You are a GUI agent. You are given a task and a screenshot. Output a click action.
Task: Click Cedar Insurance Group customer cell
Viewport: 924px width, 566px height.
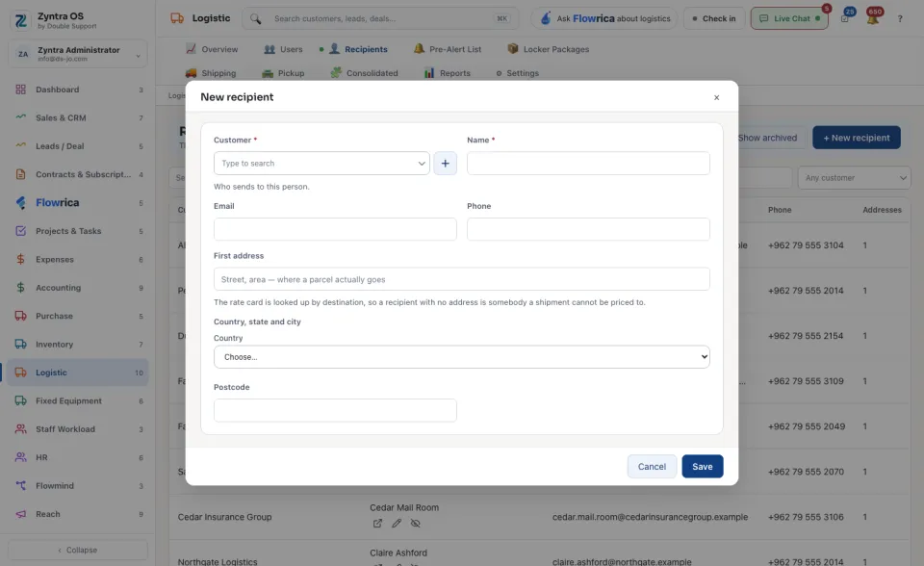click(x=224, y=517)
